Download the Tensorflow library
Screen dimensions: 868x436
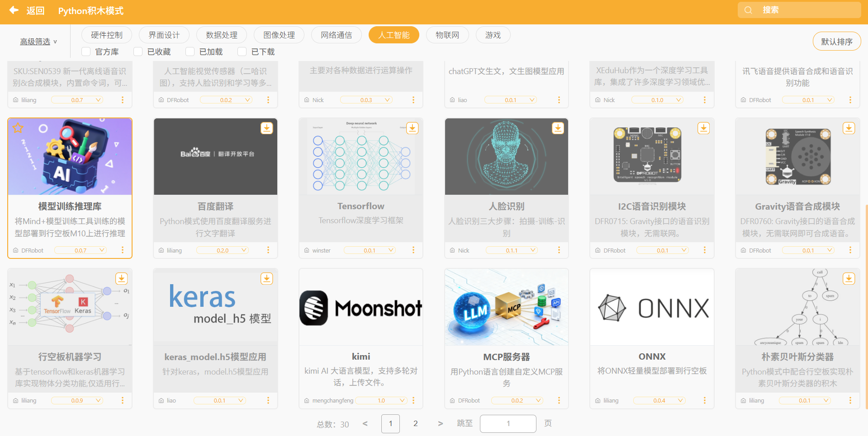click(412, 128)
